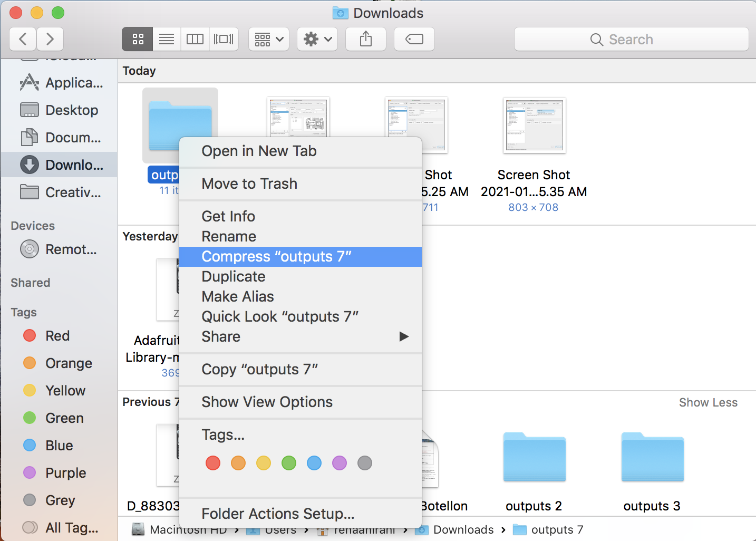Click the Share toolbar icon
Viewport: 756px width, 541px height.
[x=366, y=39]
